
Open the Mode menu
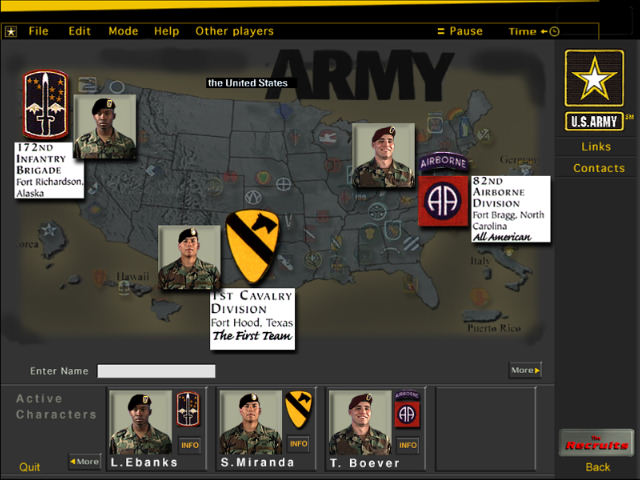coord(123,31)
